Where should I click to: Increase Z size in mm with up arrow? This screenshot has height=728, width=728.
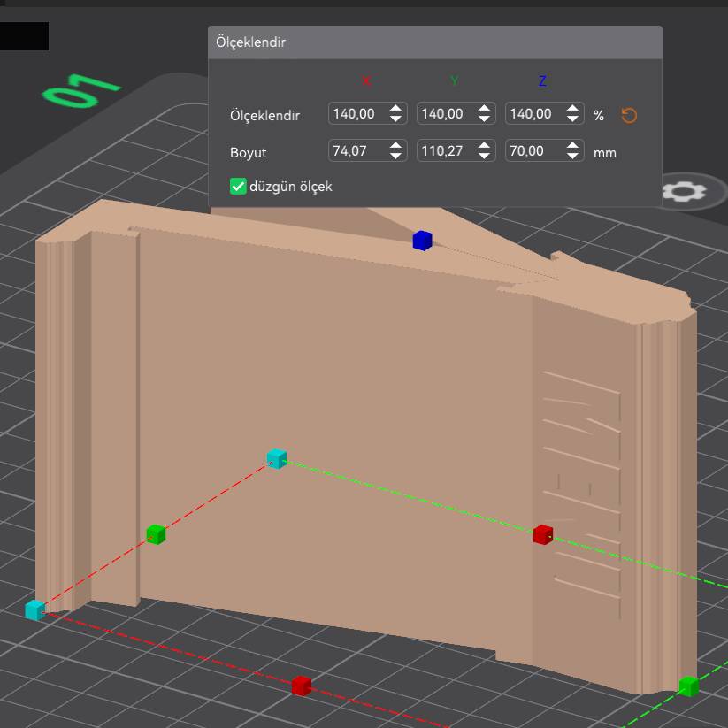572,145
